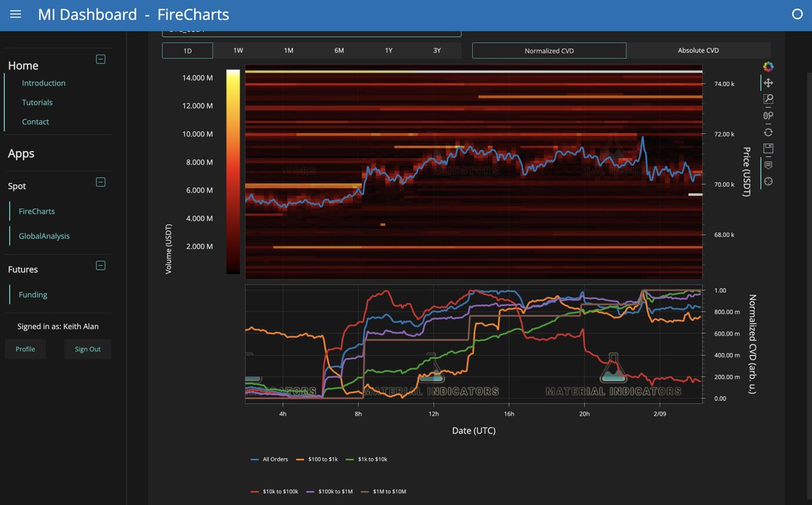Click the volume heatmap color bar
The height and width of the screenshot is (505, 812).
[233, 172]
